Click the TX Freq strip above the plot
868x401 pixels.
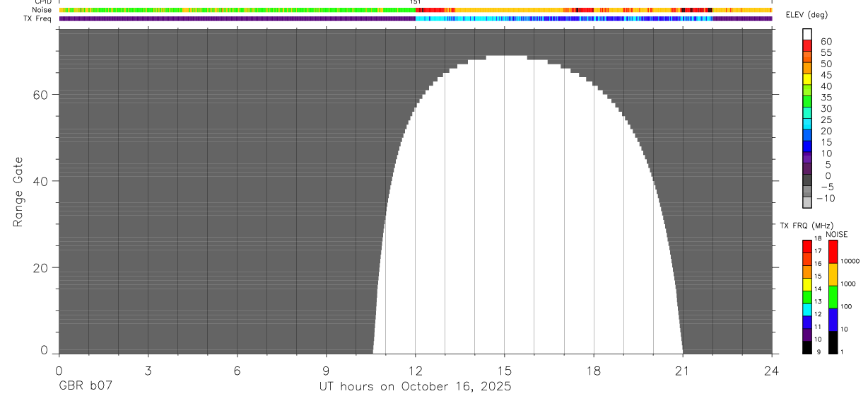(x=415, y=18)
